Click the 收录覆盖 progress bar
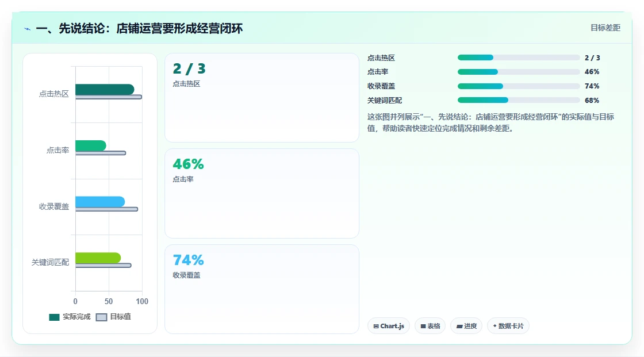 518,86
